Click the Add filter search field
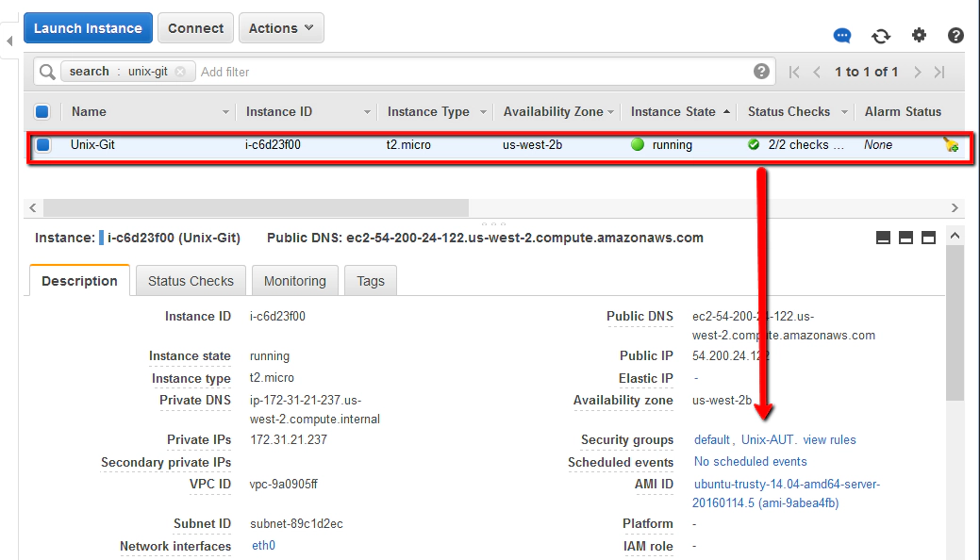Screen dimensions: 980x560 pyautogui.click(x=472, y=72)
